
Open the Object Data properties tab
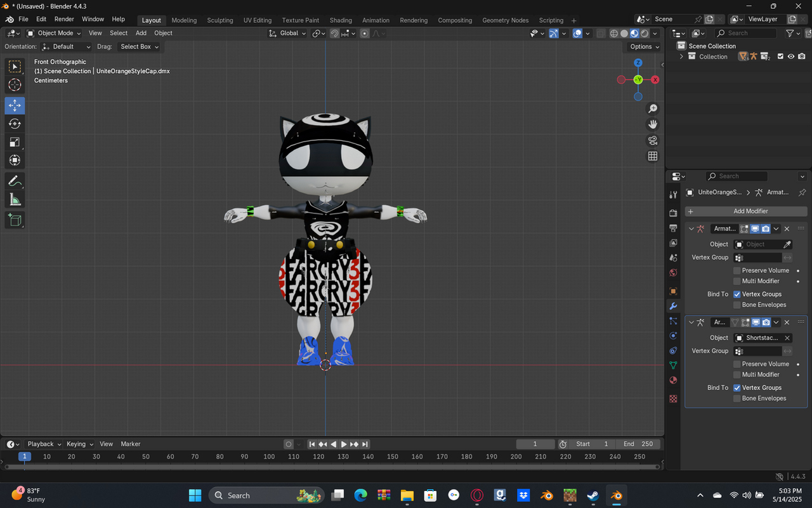[x=674, y=366]
